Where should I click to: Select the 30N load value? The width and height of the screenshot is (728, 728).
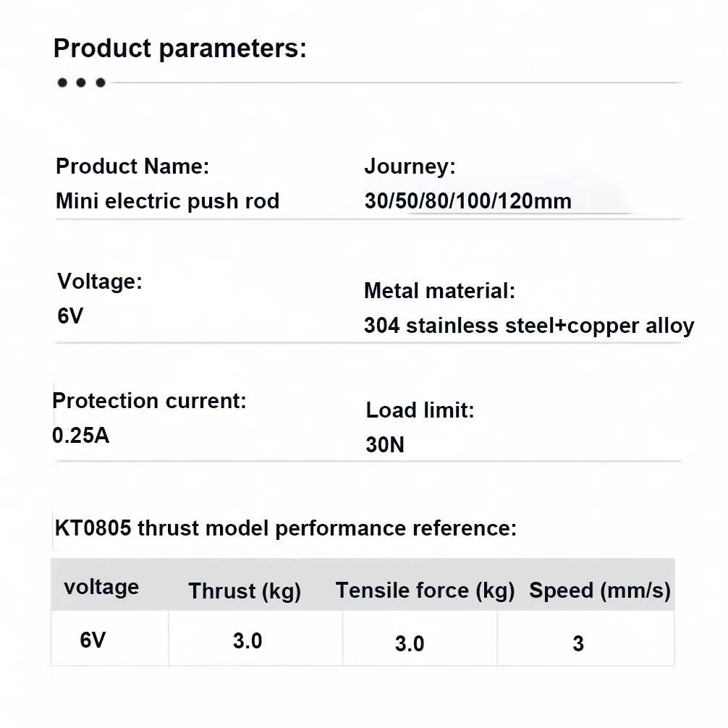point(385,445)
